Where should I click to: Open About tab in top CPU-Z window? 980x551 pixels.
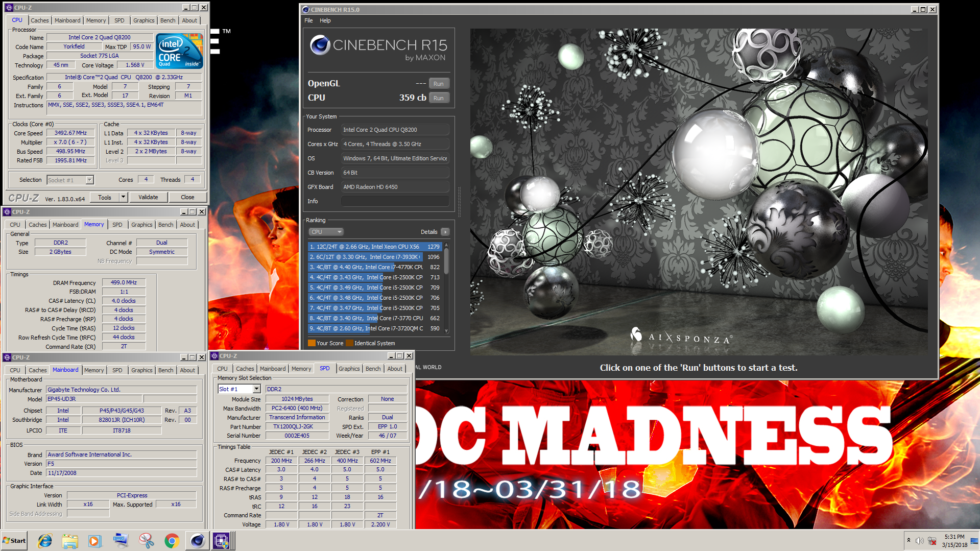click(189, 20)
